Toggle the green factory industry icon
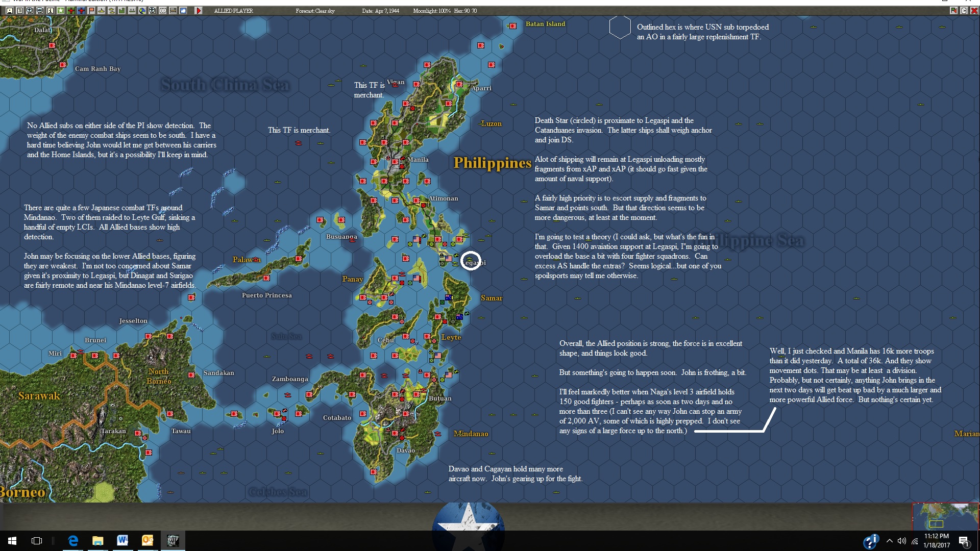Screen dimensions: 980x551 click(122, 11)
